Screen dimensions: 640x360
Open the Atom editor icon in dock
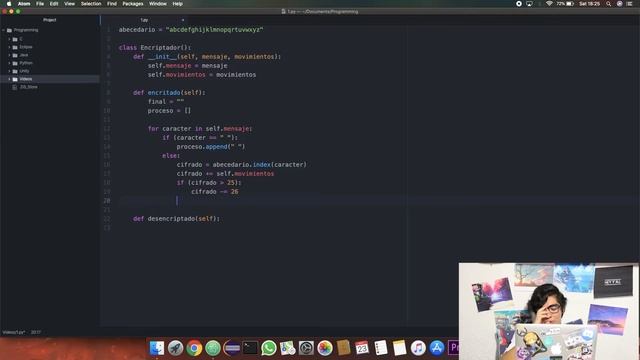pyautogui.click(x=213, y=348)
